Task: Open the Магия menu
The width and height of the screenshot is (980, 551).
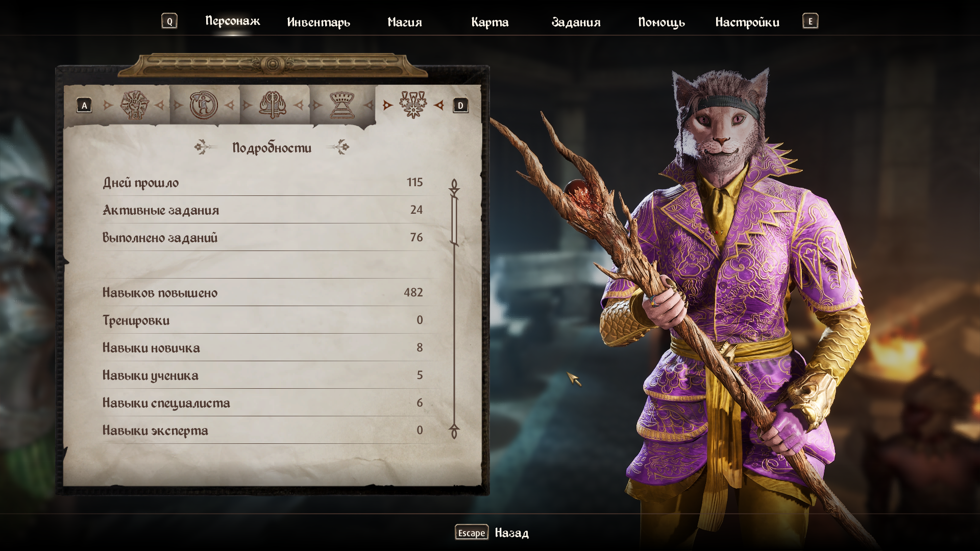Action: pyautogui.click(x=405, y=22)
